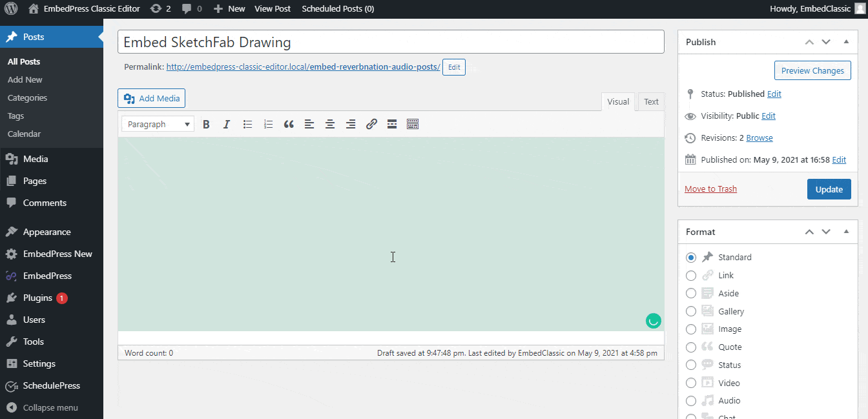Viewport: 868px width, 419px height.
Task: Browse the post revisions
Action: point(759,138)
